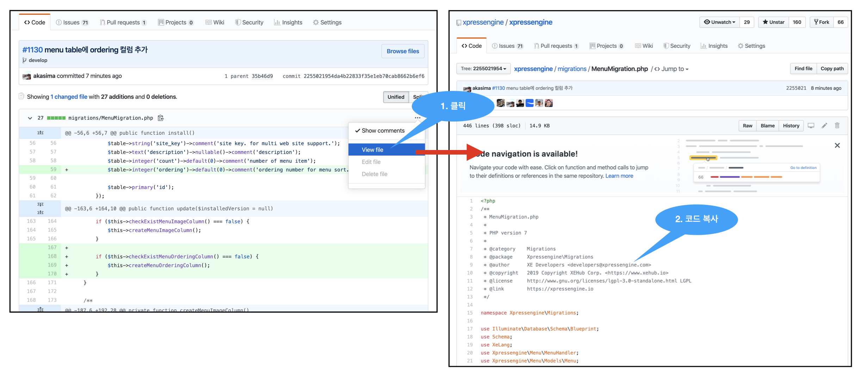Collapse the MenuMigration.php diff chevron
Screen dimensions: 868x388
click(30, 118)
